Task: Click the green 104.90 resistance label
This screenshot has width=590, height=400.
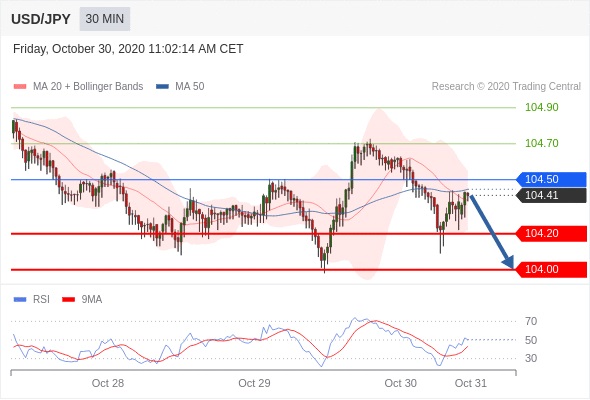Action: (542, 108)
